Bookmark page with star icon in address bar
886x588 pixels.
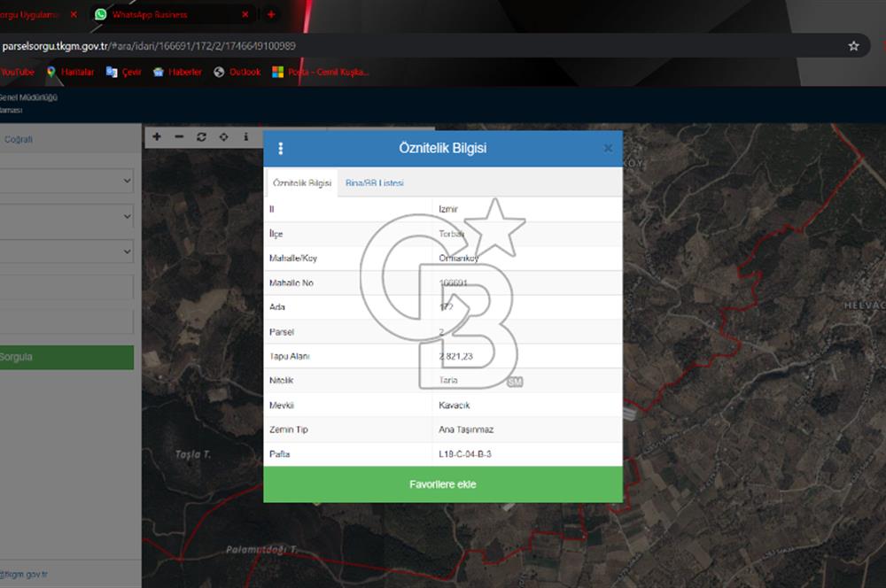(x=853, y=46)
